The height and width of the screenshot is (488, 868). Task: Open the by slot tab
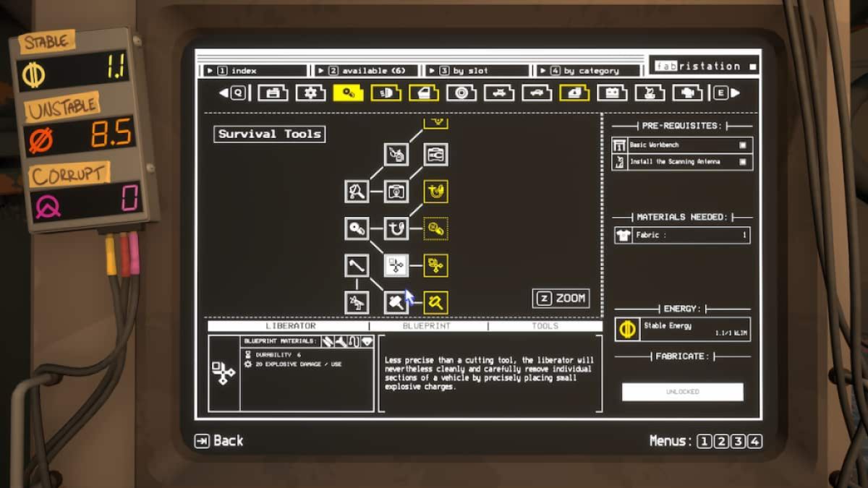pos(477,71)
